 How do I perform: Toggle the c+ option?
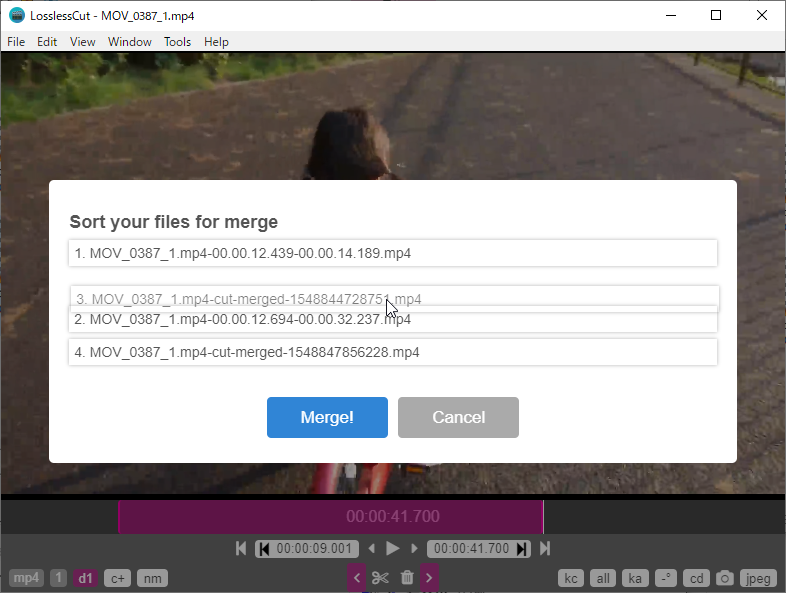click(x=117, y=578)
